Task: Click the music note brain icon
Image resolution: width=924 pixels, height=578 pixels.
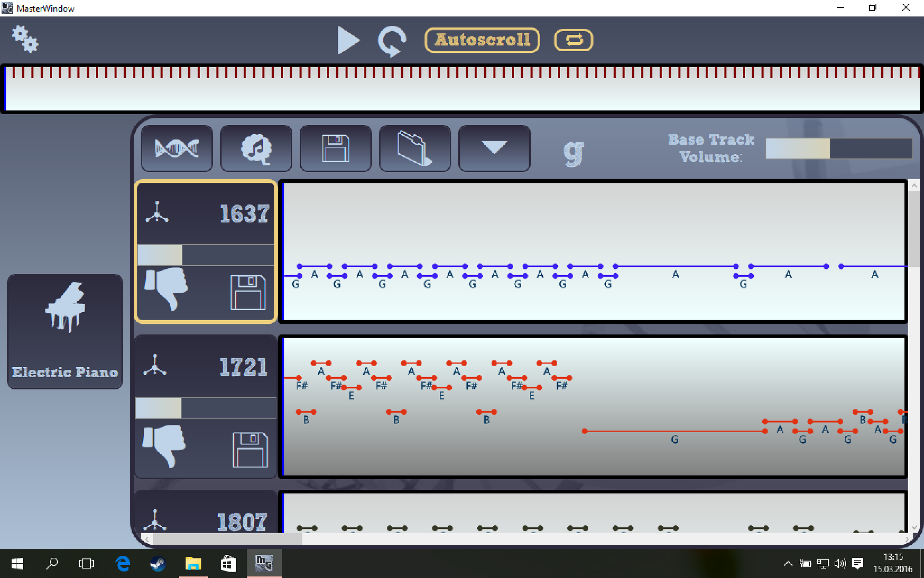Action: coord(256,149)
